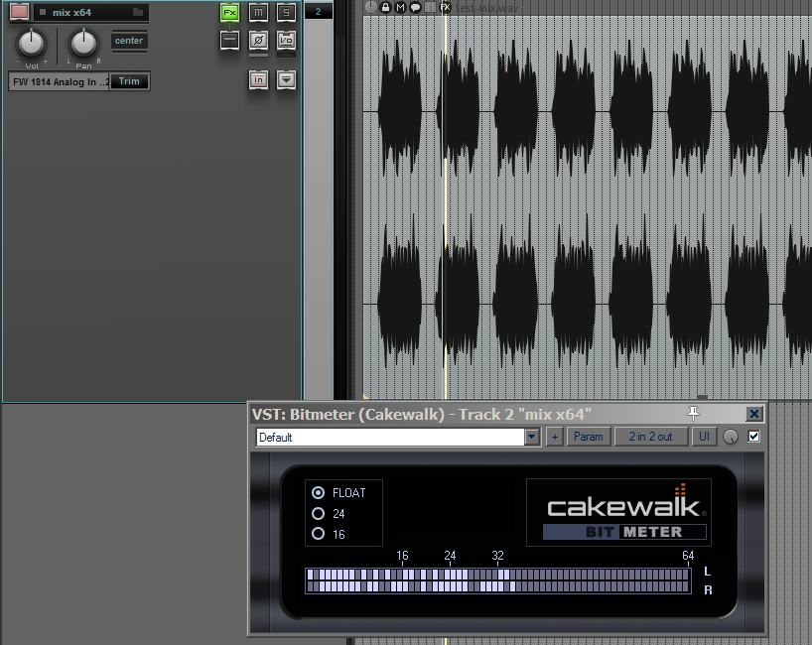Toggle the green FX bypass button

(x=229, y=13)
